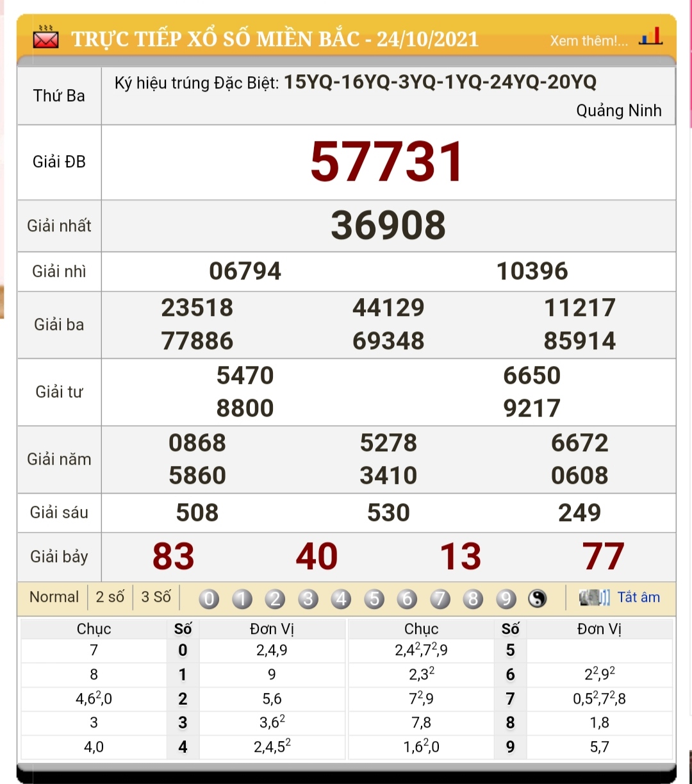Click the title Trực tiếp xổ số miền Bắc
Viewport: 692px width, 784px height.
pyautogui.click(x=275, y=39)
